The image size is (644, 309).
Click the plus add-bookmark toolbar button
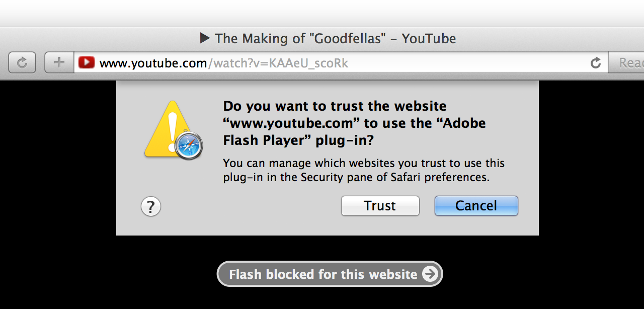pyautogui.click(x=59, y=63)
